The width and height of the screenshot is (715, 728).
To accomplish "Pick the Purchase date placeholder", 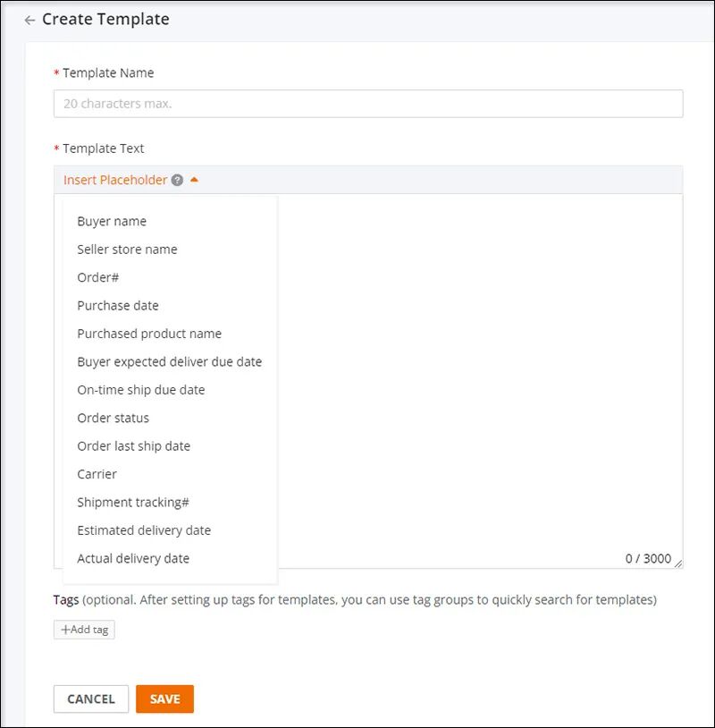I will (118, 306).
